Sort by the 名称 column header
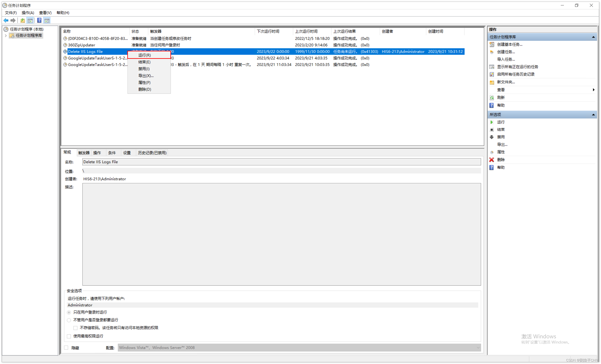 95,31
